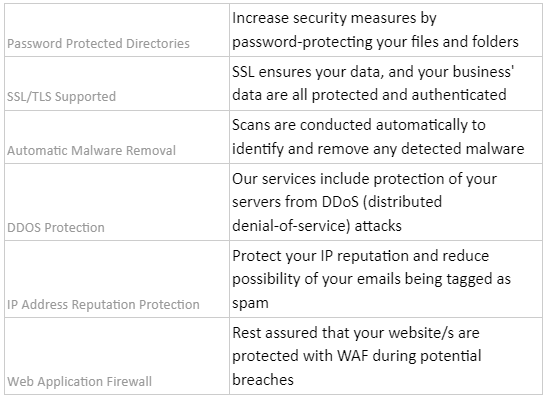
Task: Select 'denial-of-service) attacks' text line
Action: click(317, 226)
